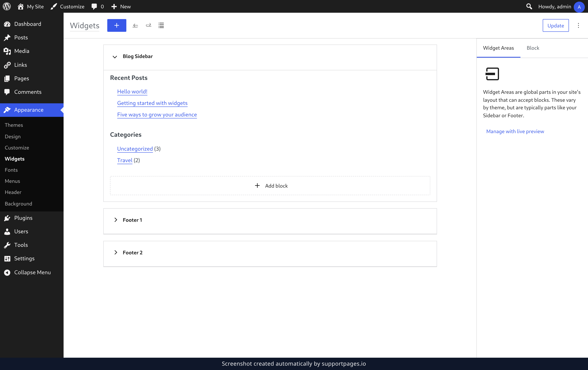Open the New content menu in admin bar

121,6
